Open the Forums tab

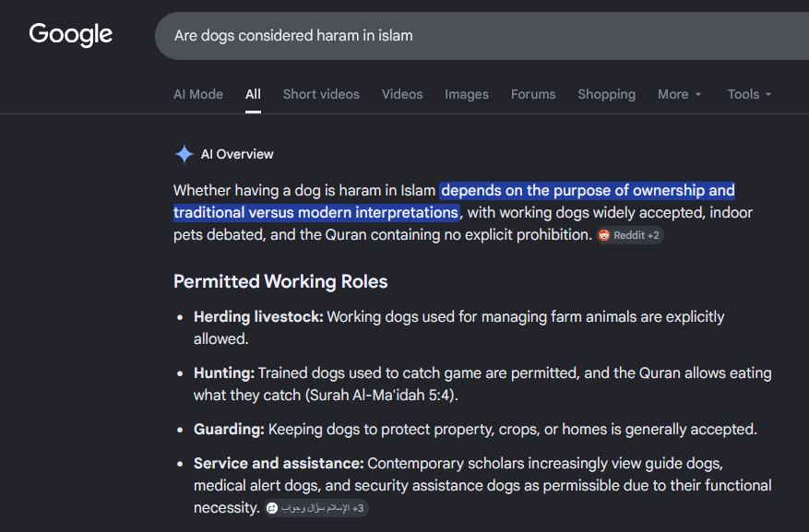pos(533,94)
